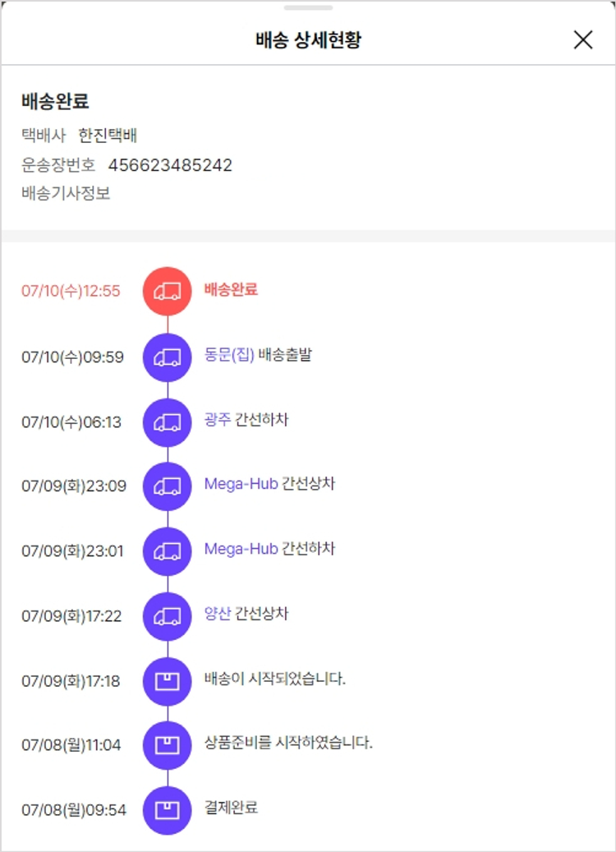Click Mega-Hub link in the 간선상차 row
Screen dimensions: 616x852
241,484
